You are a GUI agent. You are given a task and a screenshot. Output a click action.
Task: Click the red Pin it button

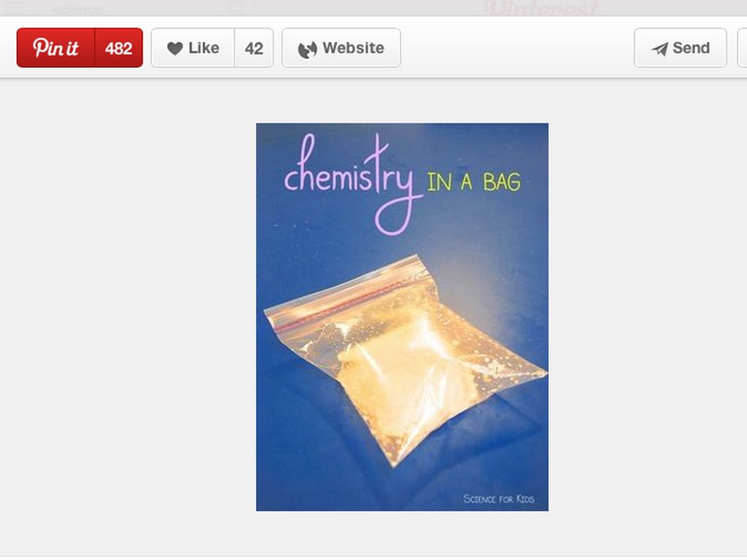pyautogui.click(x=55, y=47)
